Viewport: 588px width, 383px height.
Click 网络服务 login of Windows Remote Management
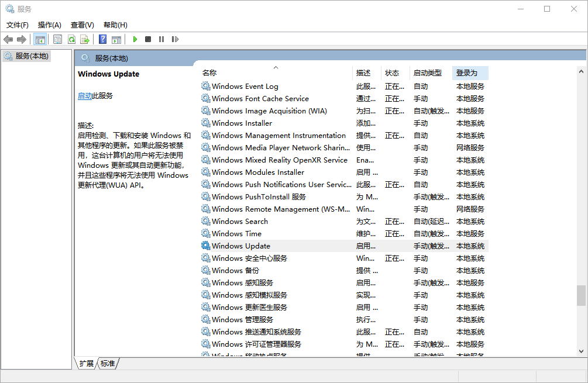470,209
